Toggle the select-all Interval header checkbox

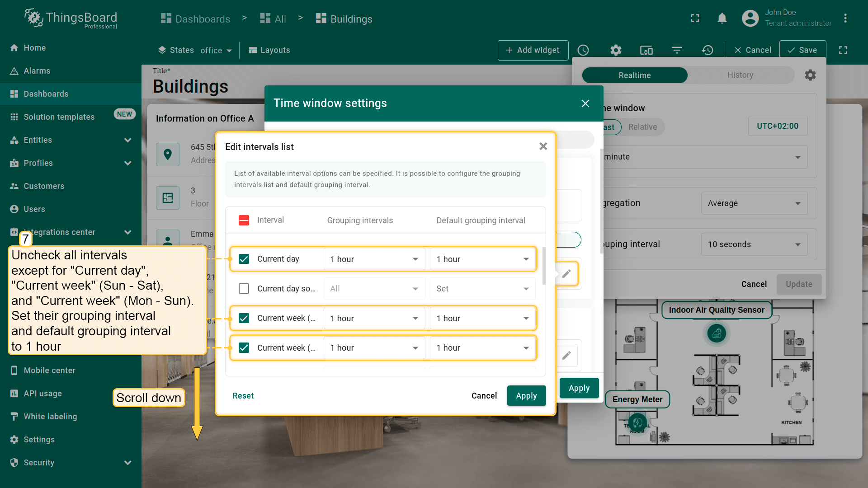tap(244, 220)
